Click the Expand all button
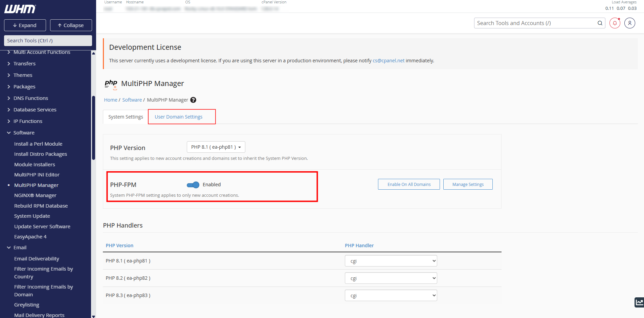 [x=25, y=25]
